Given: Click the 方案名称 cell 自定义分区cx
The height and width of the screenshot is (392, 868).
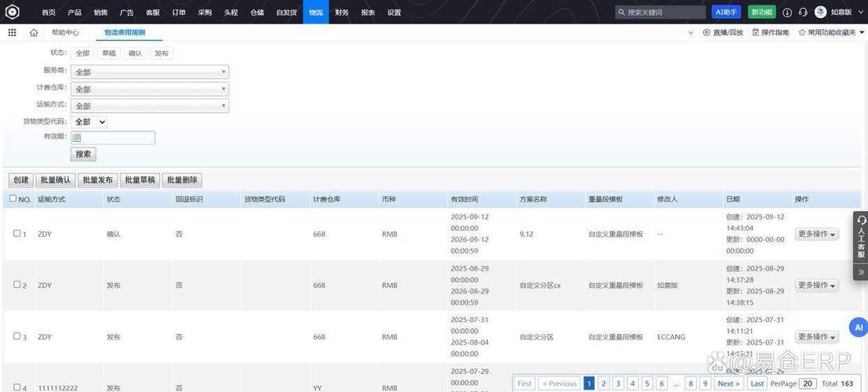Looking at the screenshot, I should click(x=539, y=285).
